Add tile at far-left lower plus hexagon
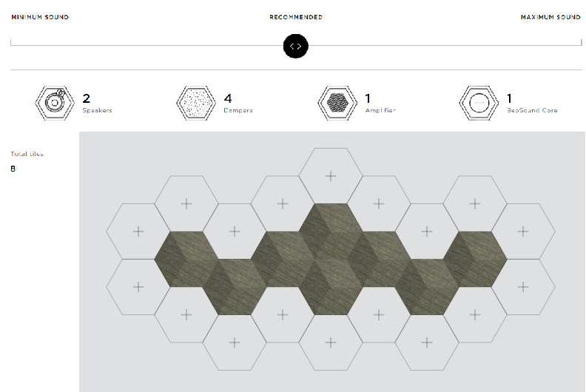Screen dimensions: 586x392 click(138, 286)
